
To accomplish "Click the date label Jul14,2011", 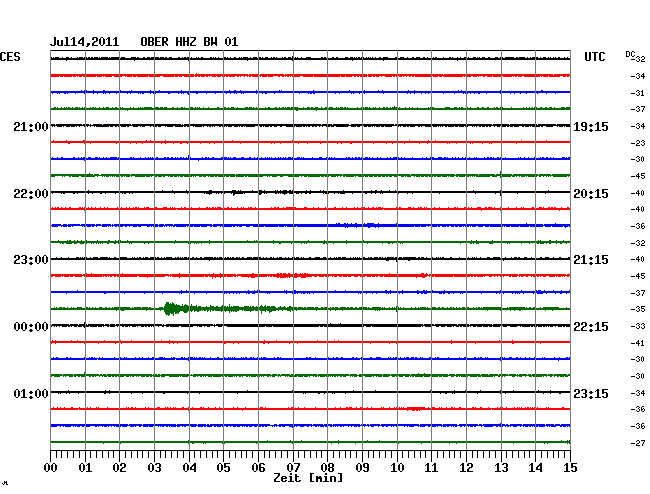I will (85, 42).
